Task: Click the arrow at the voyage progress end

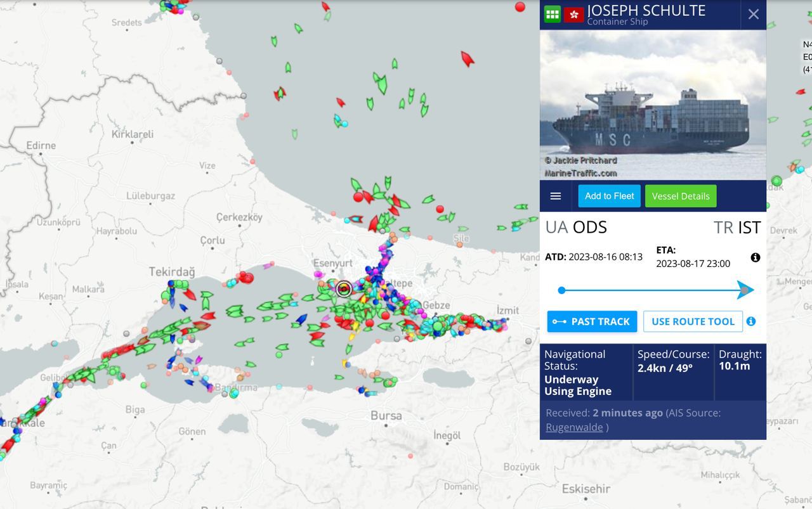Action: (x=746, y=290)
